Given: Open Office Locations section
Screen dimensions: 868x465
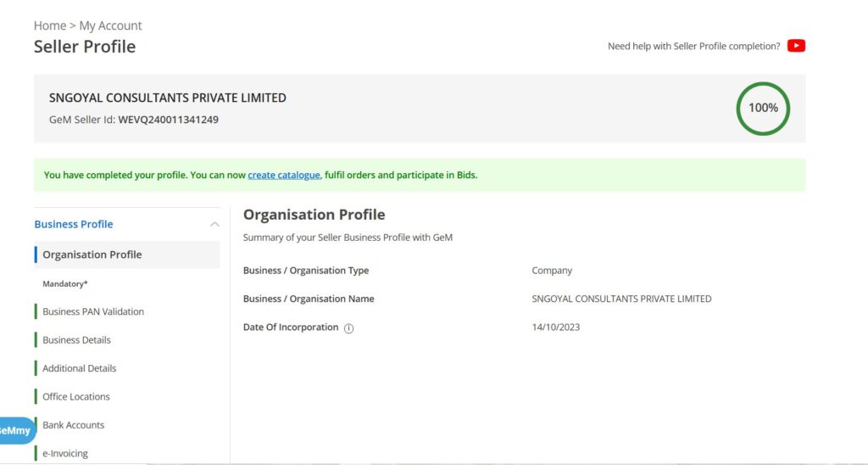Looking at the screenshot, I should (75, 396).
